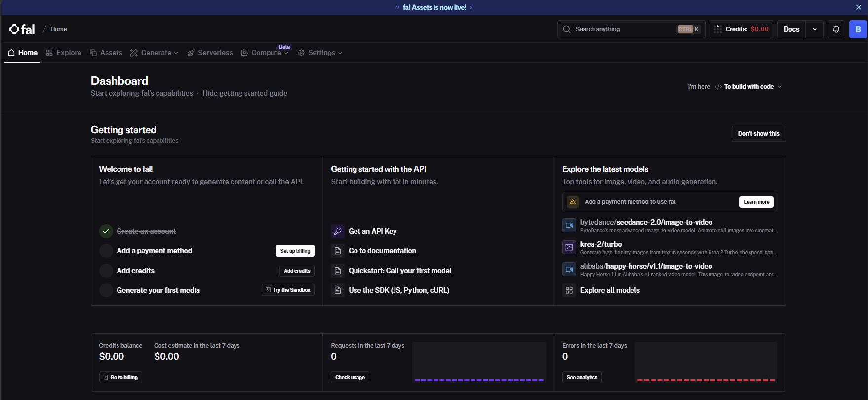Click the Add credits step circle
Screen dimensions: 868x400
(x=106, y=271)
